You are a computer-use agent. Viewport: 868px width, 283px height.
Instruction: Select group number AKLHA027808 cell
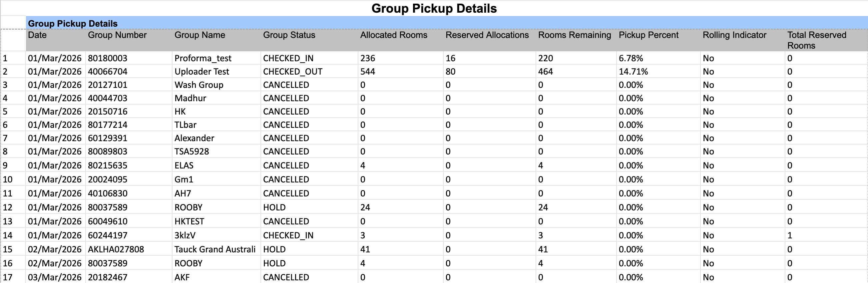(116, 249)
